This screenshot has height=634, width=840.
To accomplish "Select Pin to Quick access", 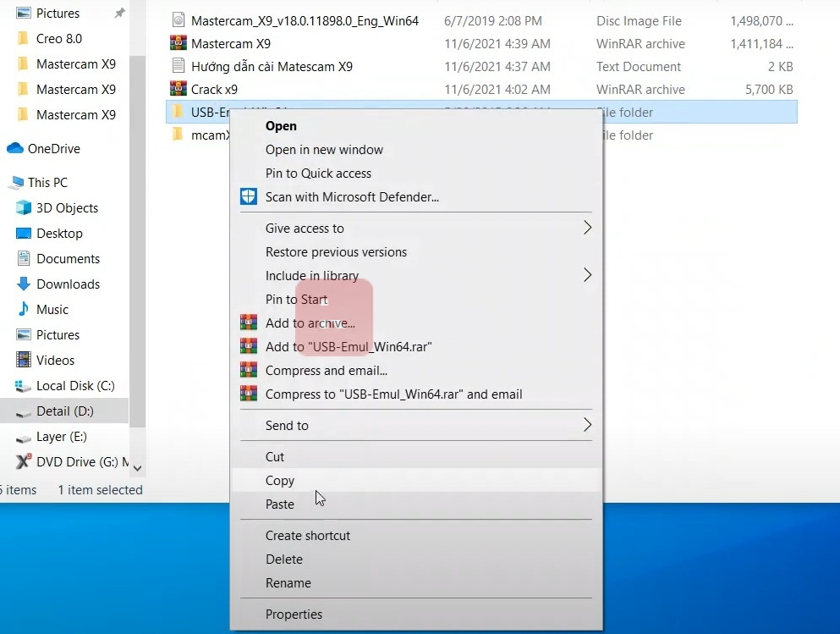I will [318, 174].
